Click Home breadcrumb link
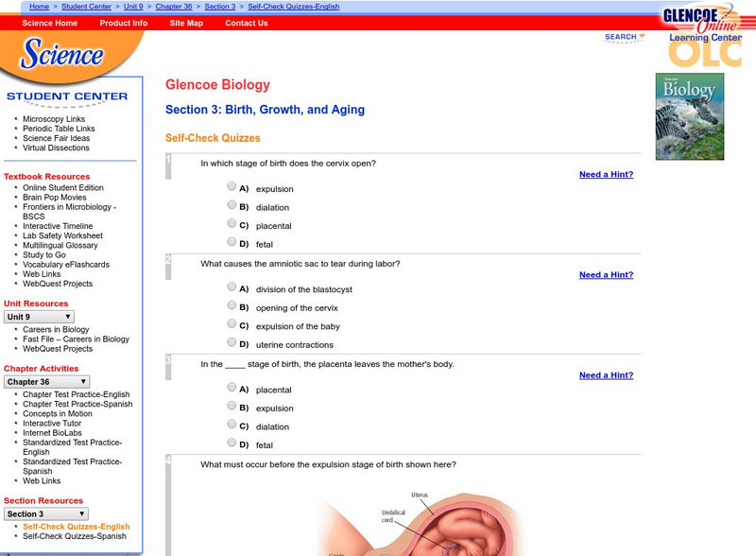This screenshot has height=556, width=756. click(39, 7)
